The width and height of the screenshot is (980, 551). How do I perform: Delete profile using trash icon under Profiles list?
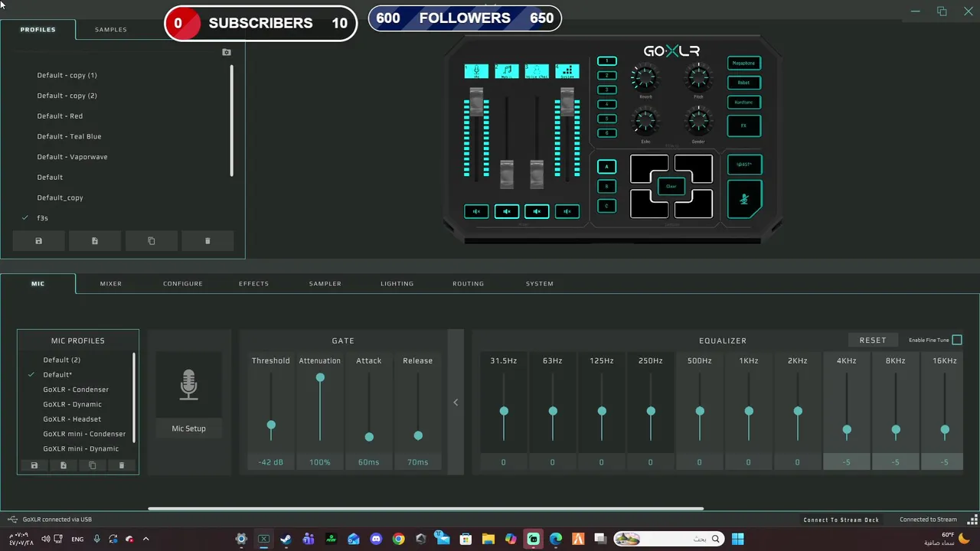coord(207,241)
